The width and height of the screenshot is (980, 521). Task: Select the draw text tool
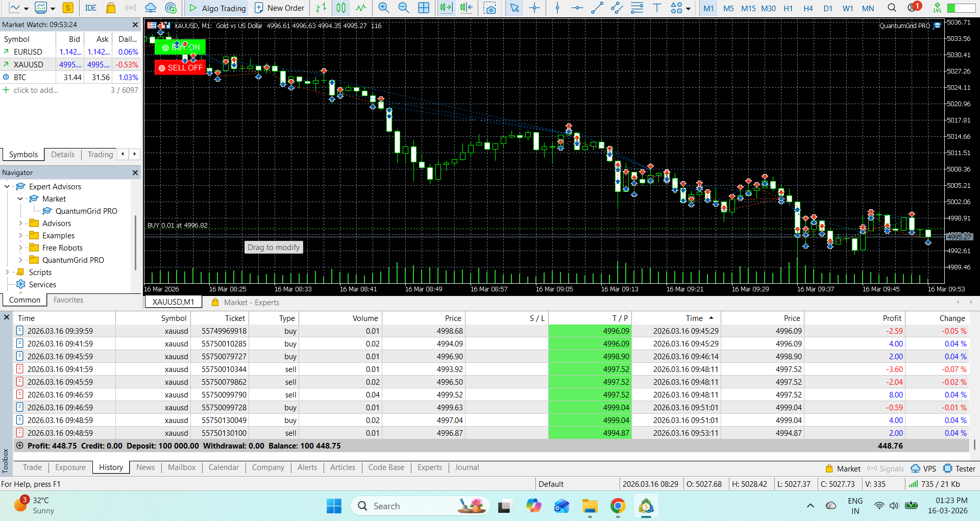[x=657, y=8]
